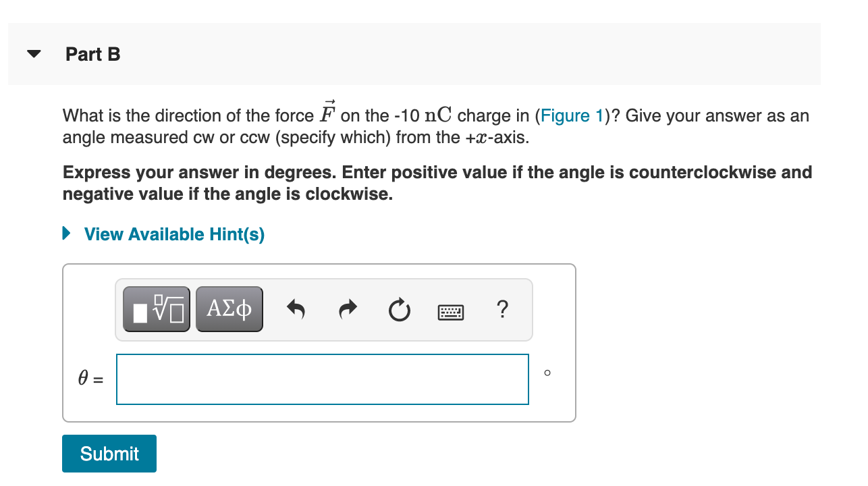Click inside the theta answer field
Screen dimensions: 868x486
323,379
